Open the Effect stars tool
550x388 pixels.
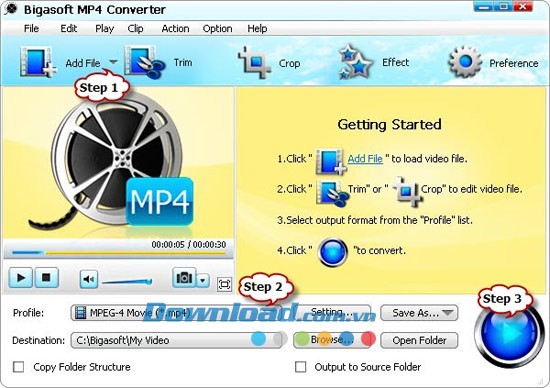coord(355,62)
